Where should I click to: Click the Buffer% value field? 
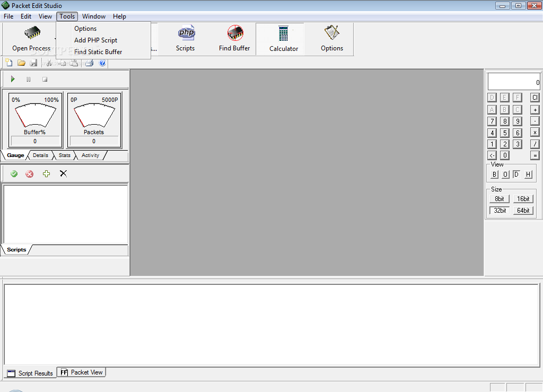pyautogui.click(x=35, y=141)
